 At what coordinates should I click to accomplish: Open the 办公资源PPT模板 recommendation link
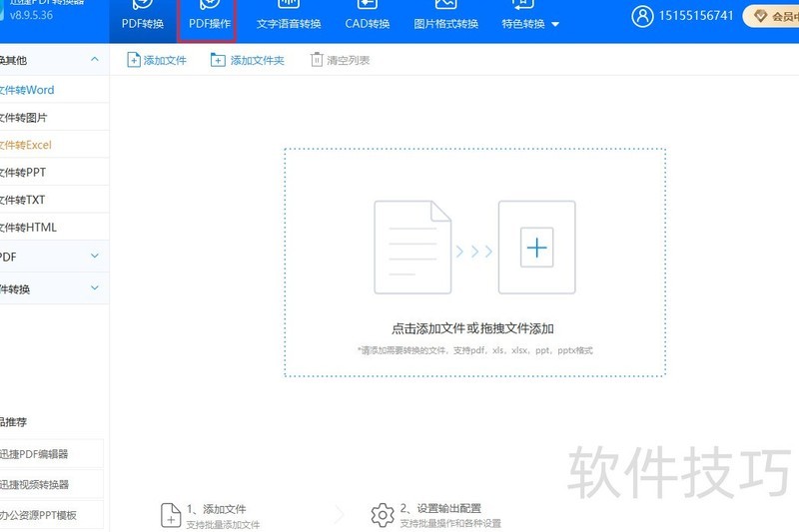pyautogui.click(x=51, y=515)
